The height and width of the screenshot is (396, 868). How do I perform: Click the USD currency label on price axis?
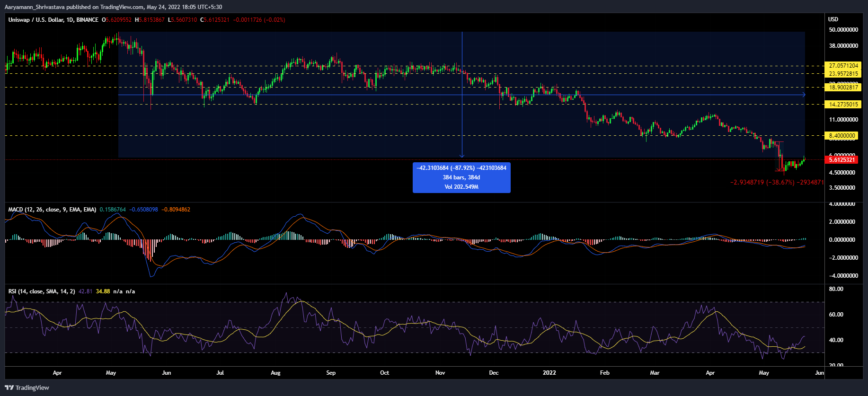[x=833, y=19]
